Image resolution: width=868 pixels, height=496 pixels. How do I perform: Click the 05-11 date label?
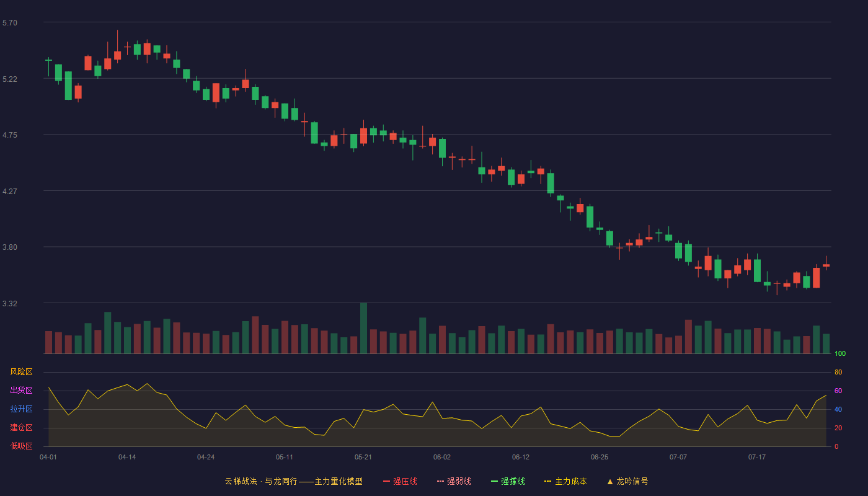(285, 457)
